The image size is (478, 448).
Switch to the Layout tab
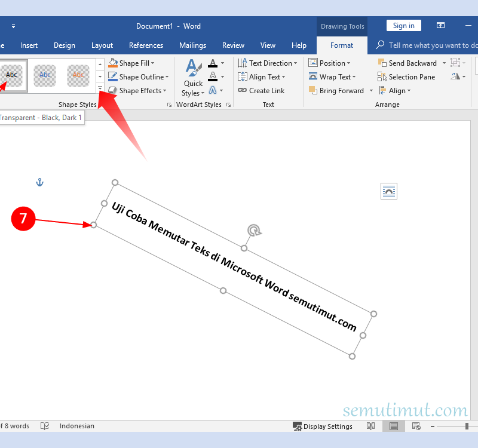click(102, 45)
